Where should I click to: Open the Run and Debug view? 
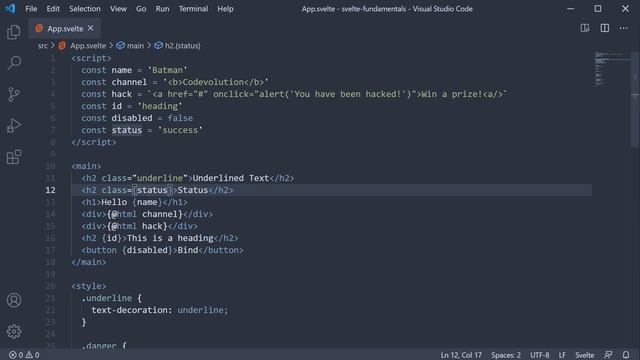pos(14,126)
